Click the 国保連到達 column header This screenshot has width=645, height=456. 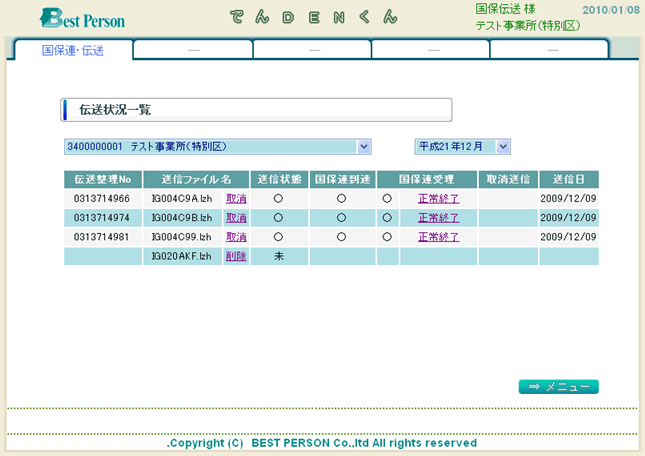342,179
